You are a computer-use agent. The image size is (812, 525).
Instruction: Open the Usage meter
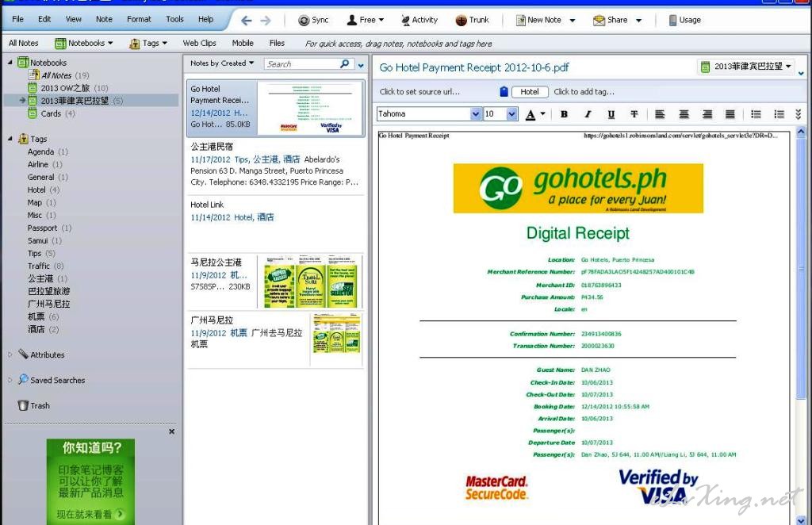(x=684, y=20)
